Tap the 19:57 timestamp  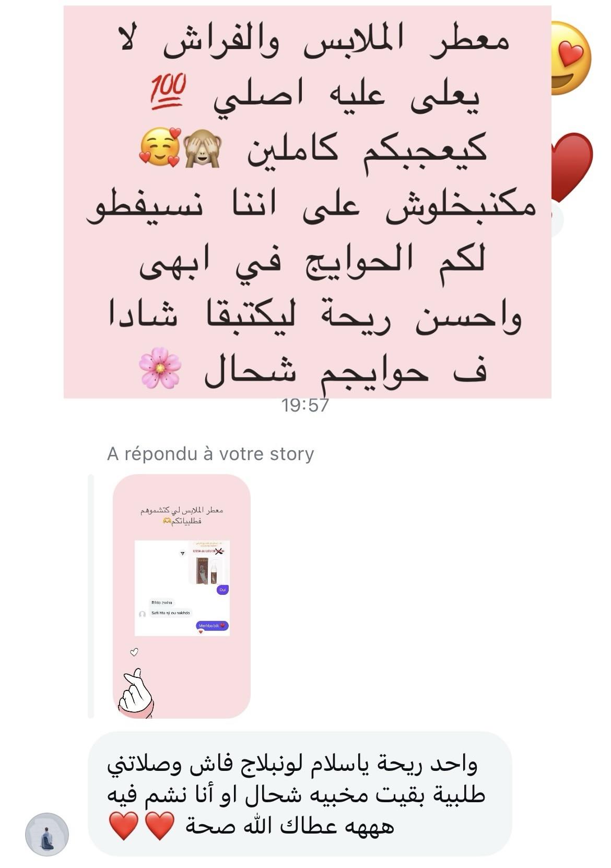click(305, 405)
